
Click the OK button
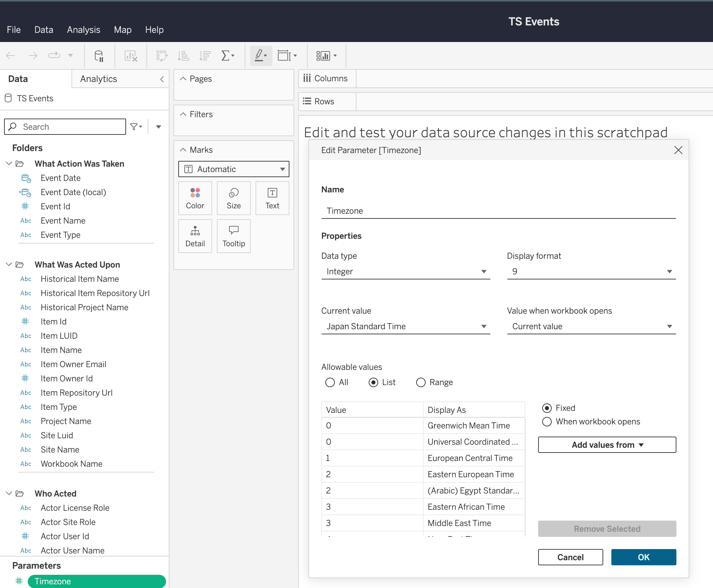coord(644,557)
